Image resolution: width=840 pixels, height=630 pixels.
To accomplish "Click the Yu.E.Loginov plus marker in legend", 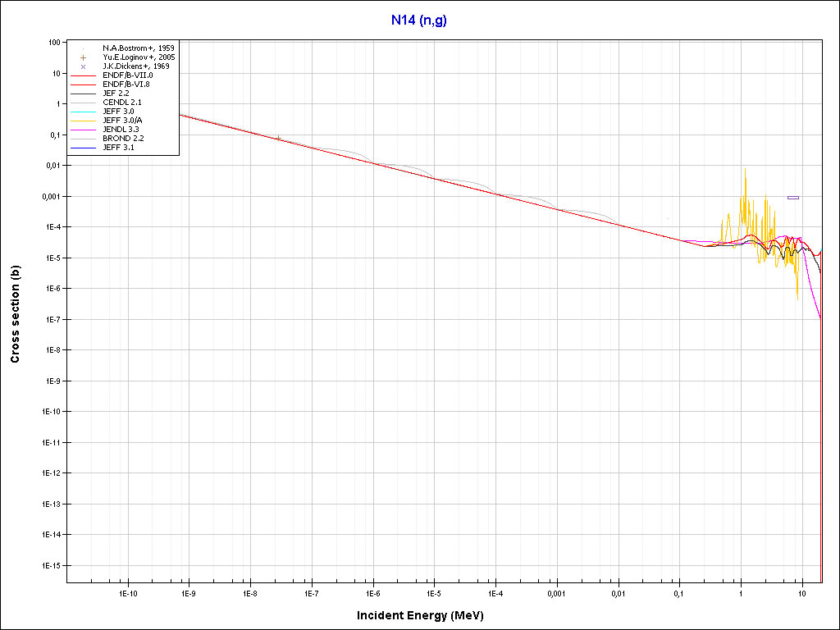I will point(84,57).
